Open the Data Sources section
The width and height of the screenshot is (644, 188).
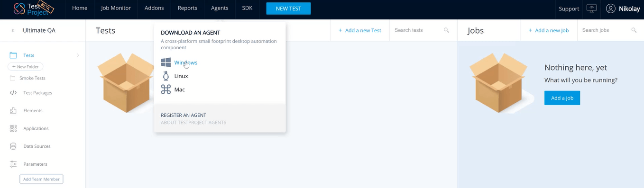pos(37,146)
